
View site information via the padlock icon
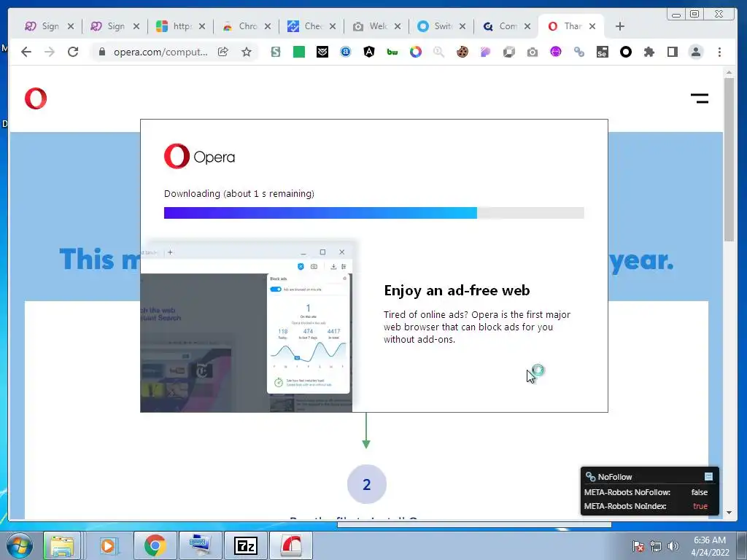click(101, 52)
